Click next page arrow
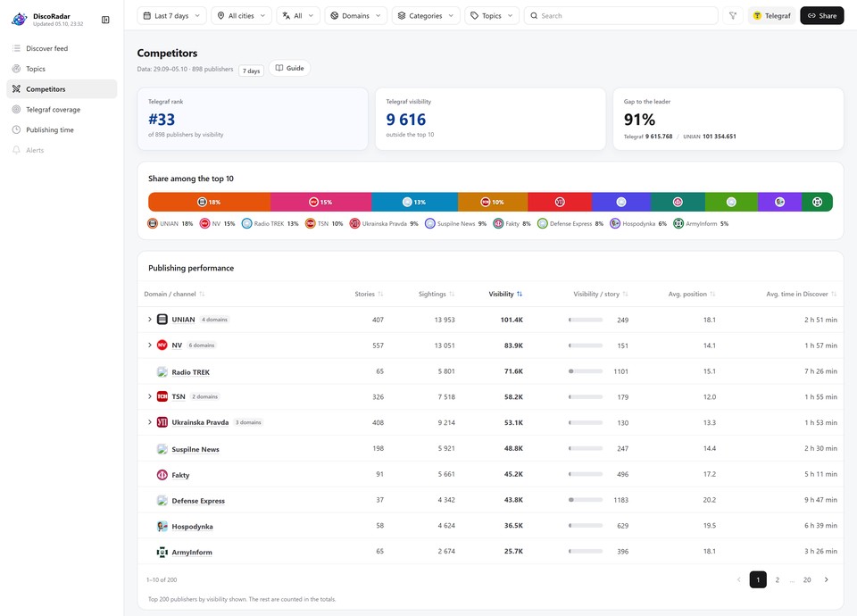Image resolution: width=857 pixels, height=616 pixels. point(827,580)
